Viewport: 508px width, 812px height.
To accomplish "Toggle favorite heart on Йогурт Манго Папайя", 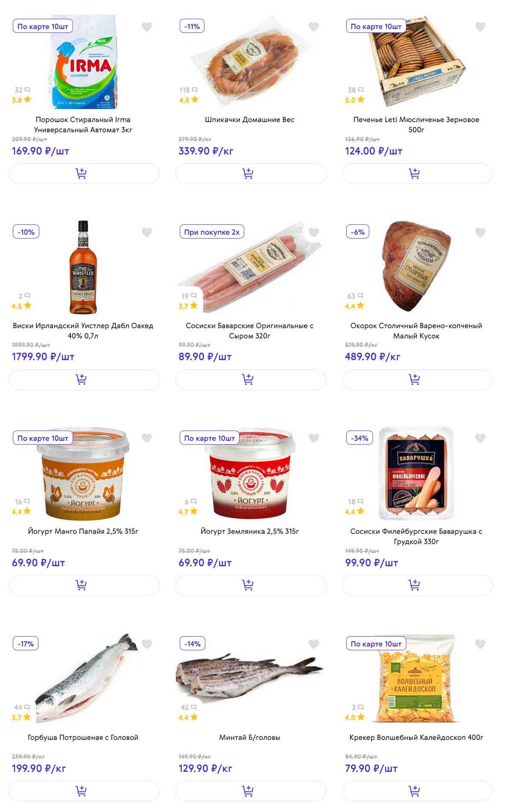I will coord(147,438).
